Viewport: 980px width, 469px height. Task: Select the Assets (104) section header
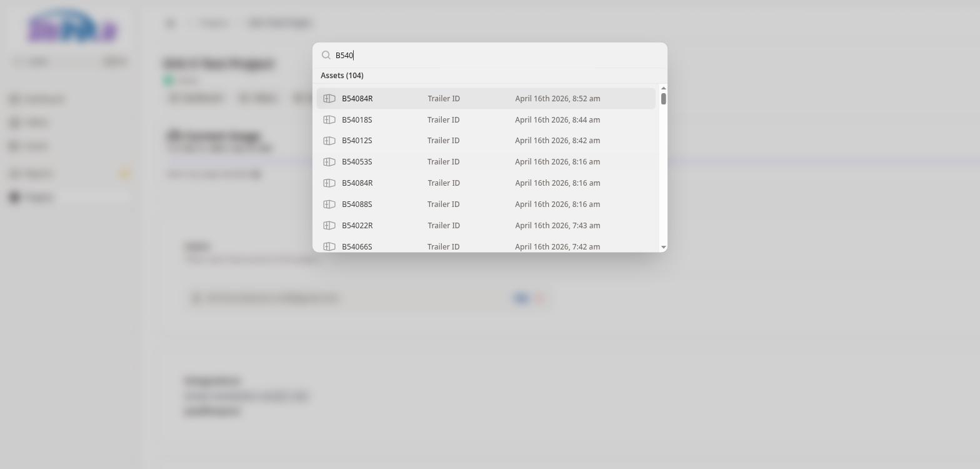[342, 76]
